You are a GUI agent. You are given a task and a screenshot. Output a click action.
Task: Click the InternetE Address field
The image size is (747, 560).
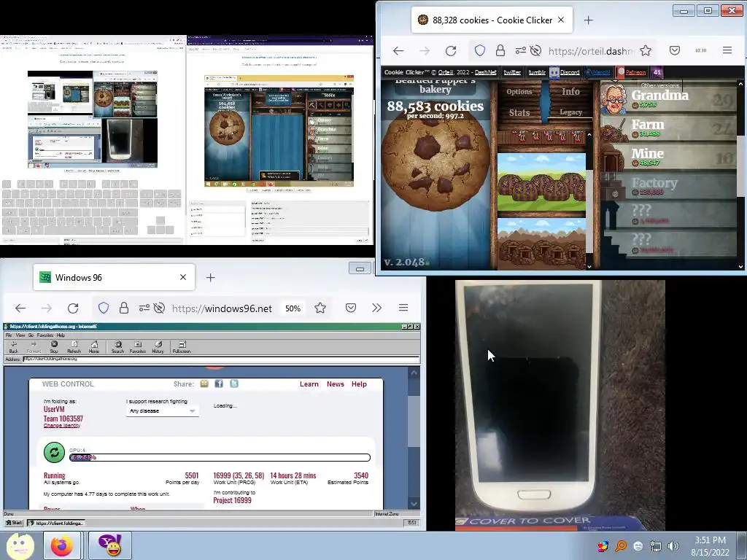(221, 359)
